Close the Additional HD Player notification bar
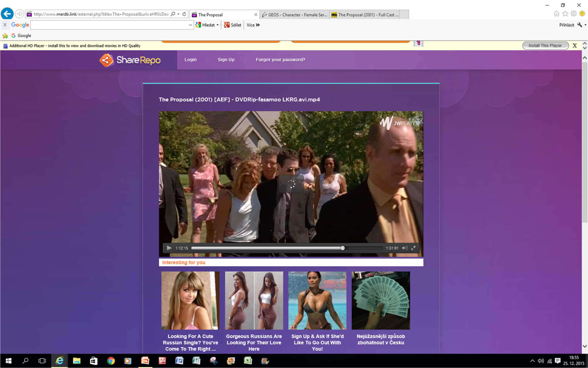Screen dimensions: 588x368 click(575, 46)
